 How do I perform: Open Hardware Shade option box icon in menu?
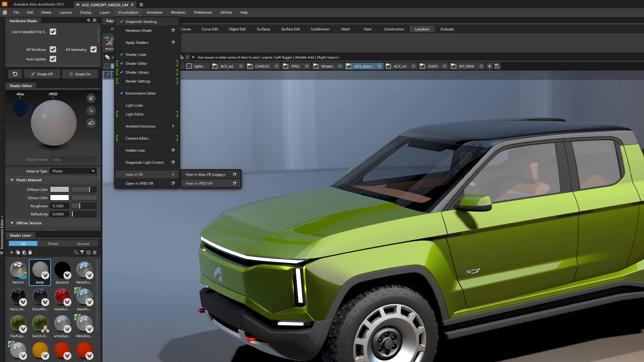coord(173,31)
